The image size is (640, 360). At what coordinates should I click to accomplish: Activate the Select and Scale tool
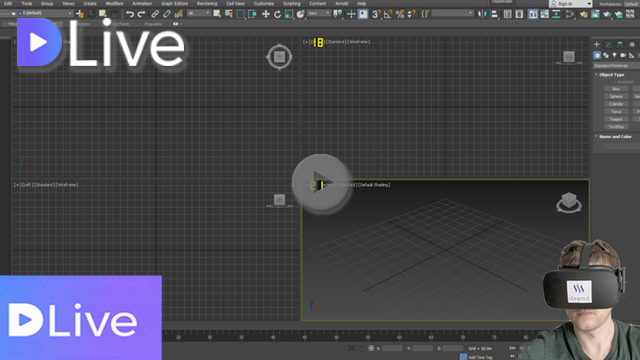click(x=289, y=14)
